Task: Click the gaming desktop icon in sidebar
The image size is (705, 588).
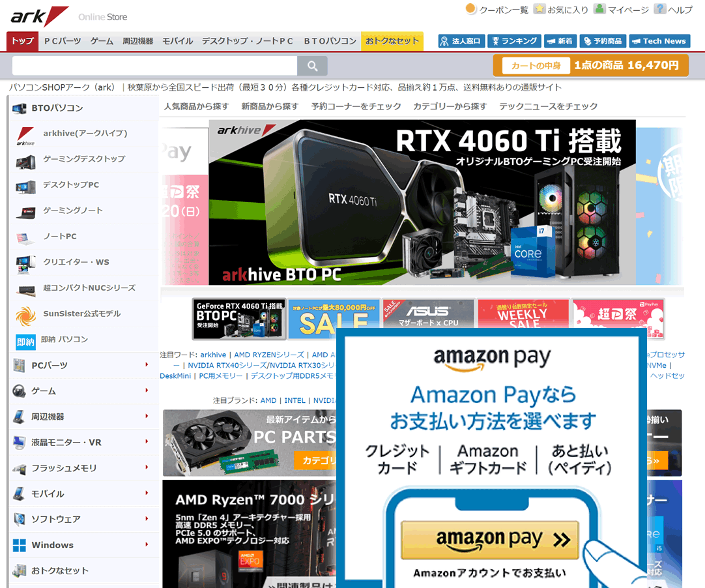Action: click(x=25, y=162)
